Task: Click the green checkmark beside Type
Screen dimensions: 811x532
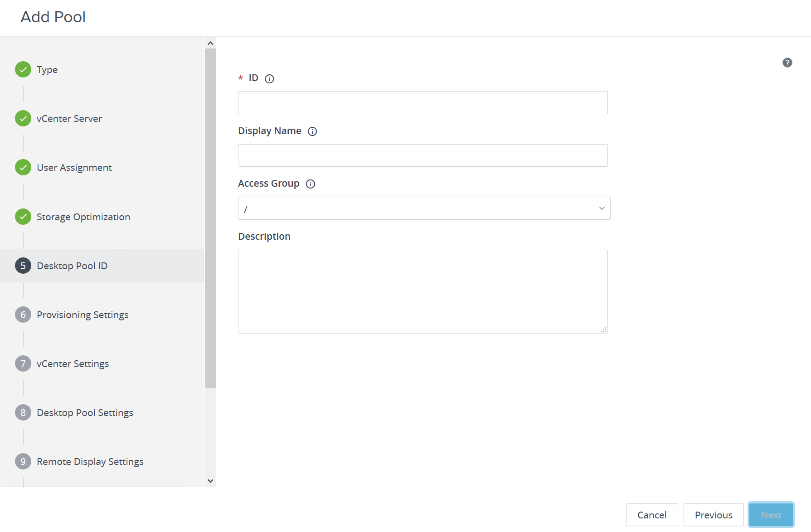Action: coord(23,69)
